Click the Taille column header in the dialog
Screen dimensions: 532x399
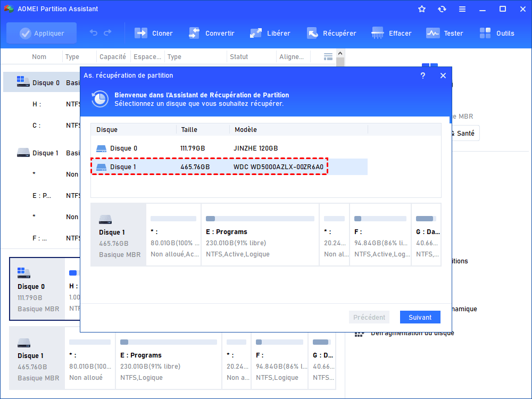[x=189, y=130]
